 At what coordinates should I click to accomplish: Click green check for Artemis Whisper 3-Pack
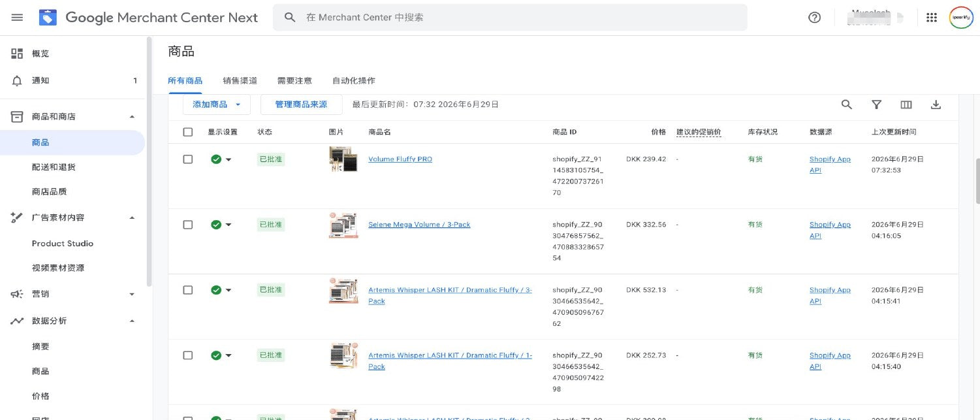[x=216, y=290]
